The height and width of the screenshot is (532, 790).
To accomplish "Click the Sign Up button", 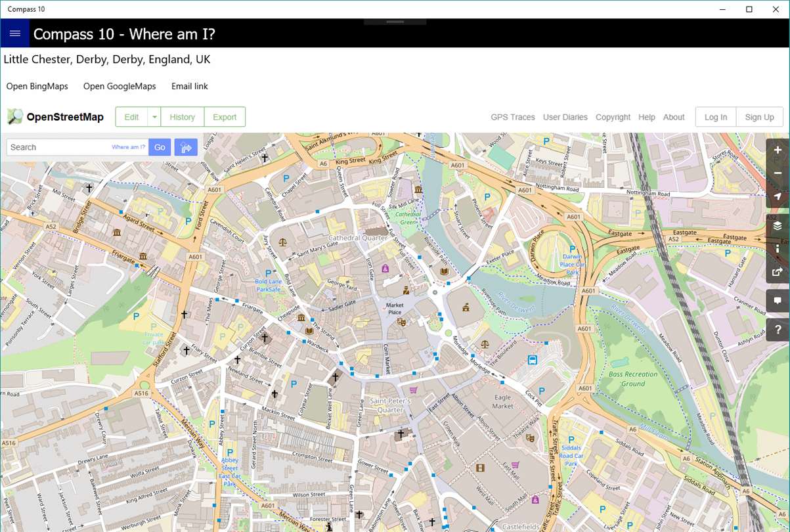I will (760, 117).
